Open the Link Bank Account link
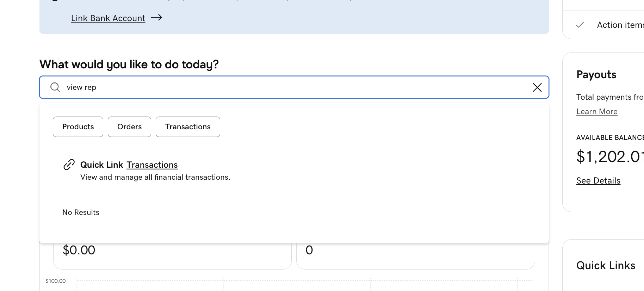 (108, 18)
